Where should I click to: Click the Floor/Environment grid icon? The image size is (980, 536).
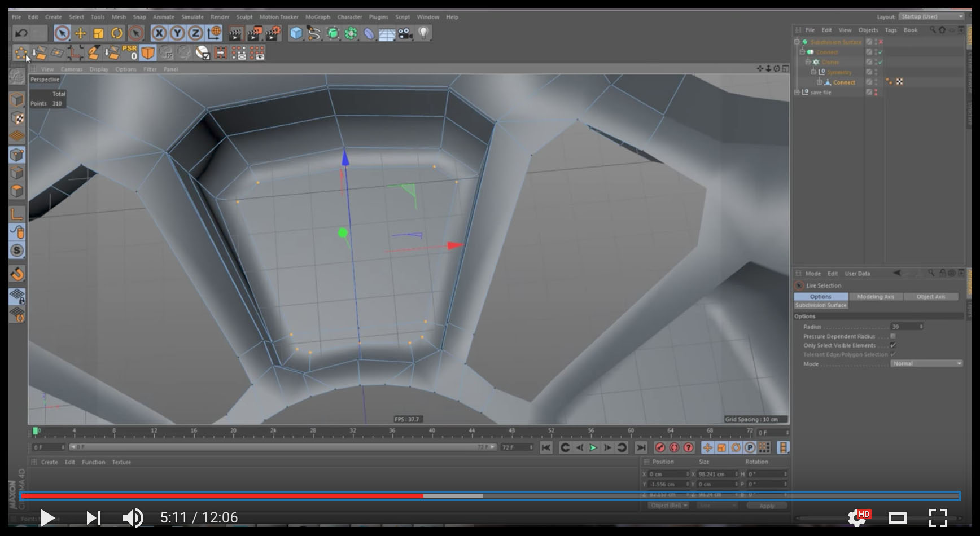[387, 34]
